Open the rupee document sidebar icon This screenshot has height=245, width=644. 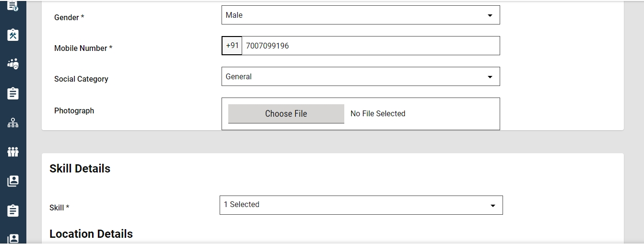coord(13,5)
